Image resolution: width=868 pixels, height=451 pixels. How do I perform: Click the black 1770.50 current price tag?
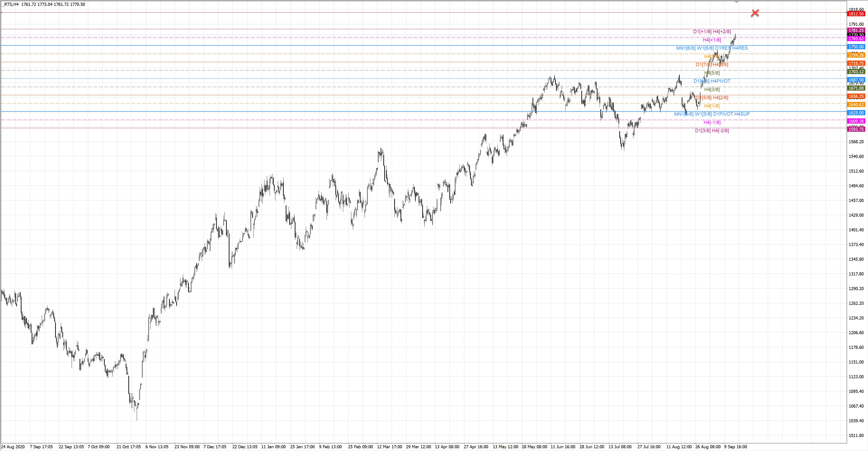(856, 35)
